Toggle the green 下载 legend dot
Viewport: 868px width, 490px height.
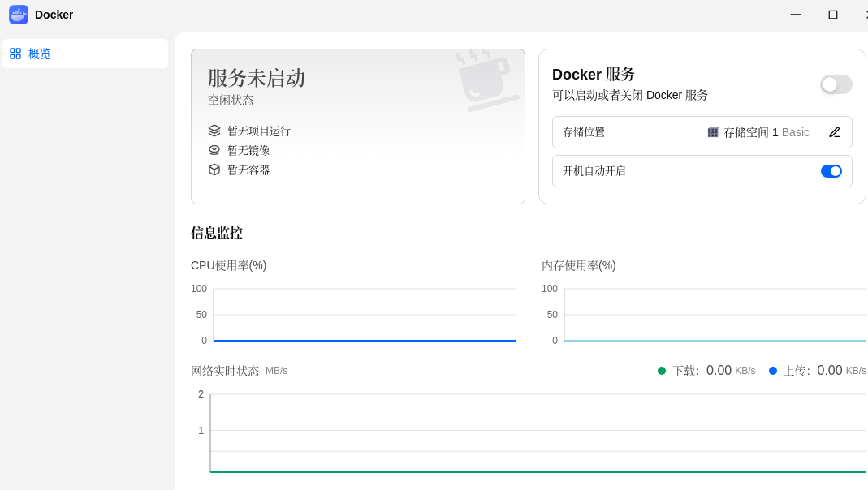click(x=662, y=371)
